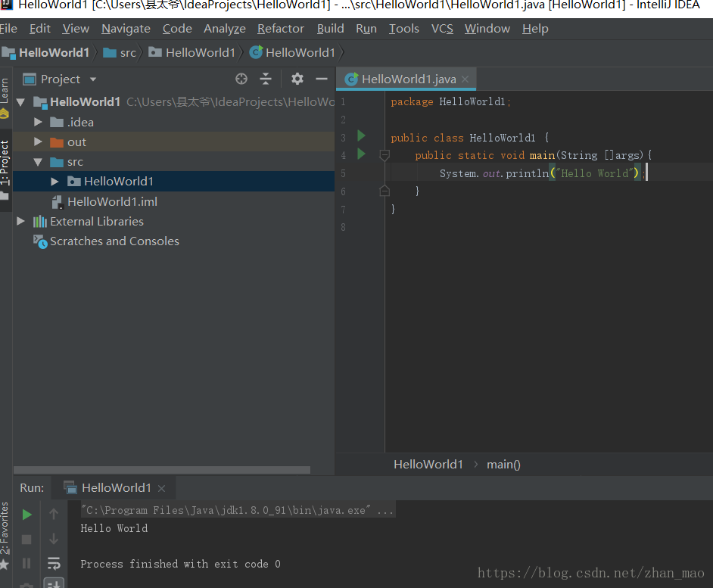Click 'Process finished with exit code 0' text
The width and height of the screenshot is (713, 588).
pos(181,564)
